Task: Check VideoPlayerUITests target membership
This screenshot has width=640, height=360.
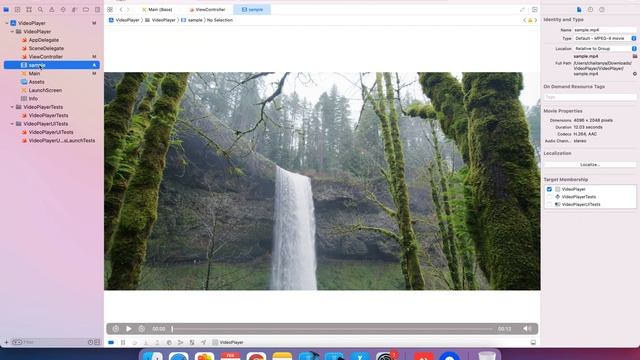Action: 549,204
